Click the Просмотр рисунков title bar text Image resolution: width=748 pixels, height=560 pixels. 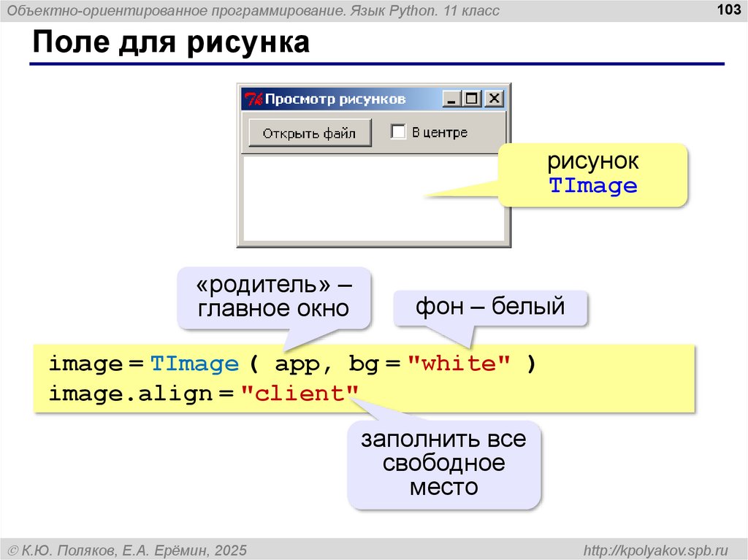pyautogui.click(x=335, y=99)
